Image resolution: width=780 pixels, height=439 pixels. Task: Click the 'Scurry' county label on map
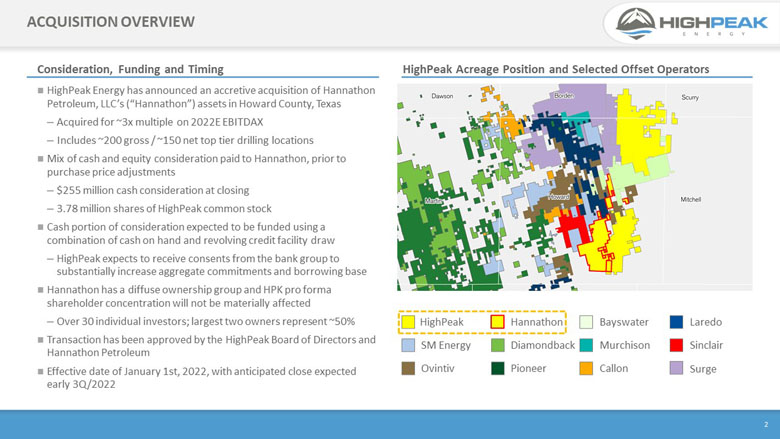click(690, 97)
